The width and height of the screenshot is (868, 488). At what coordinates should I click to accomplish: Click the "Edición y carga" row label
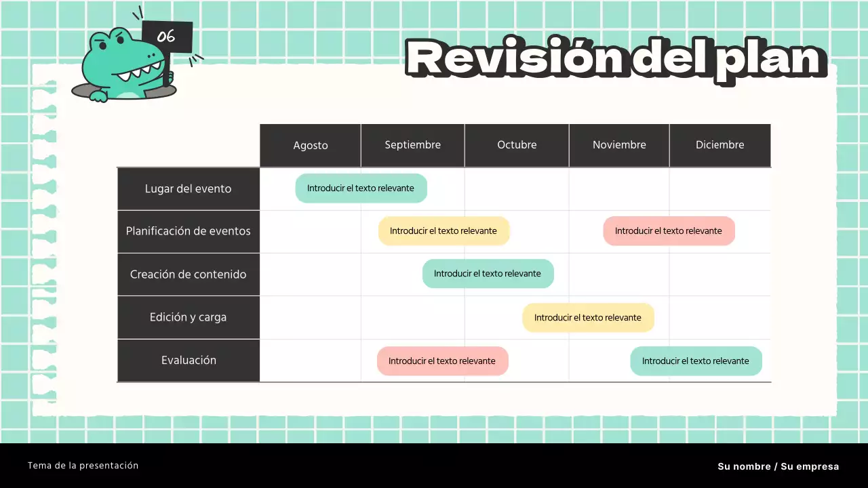pyautogui.click(x=188, y=317)
